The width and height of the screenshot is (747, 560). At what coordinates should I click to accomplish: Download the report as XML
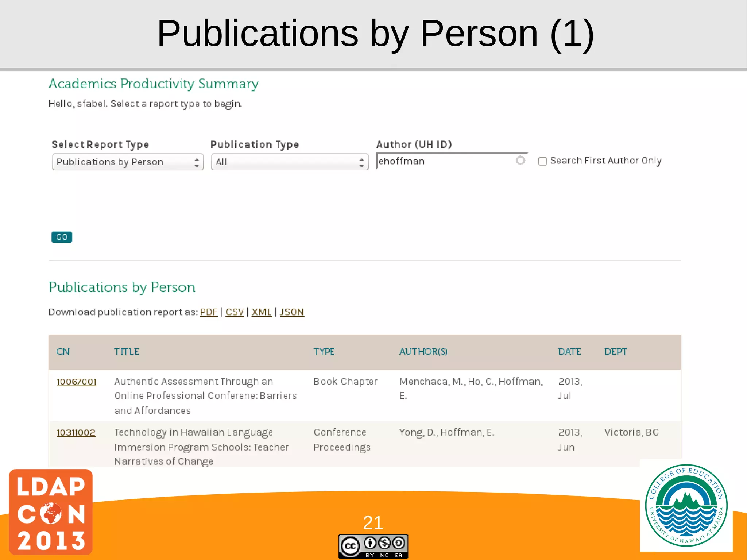coord(262,312)
